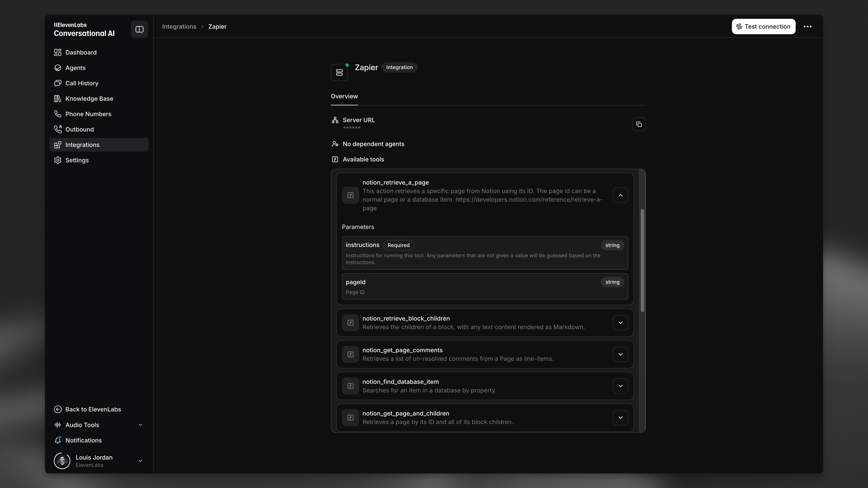Toggle the sidebar collapse button
Image resolution: width=868 pixels, height=488 pixels.
(x=139, y=29)
